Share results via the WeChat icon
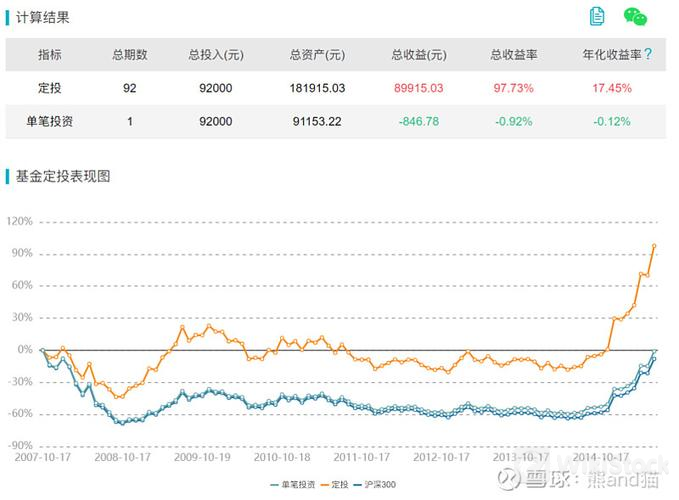679x500 pixels. click(635, 16)
